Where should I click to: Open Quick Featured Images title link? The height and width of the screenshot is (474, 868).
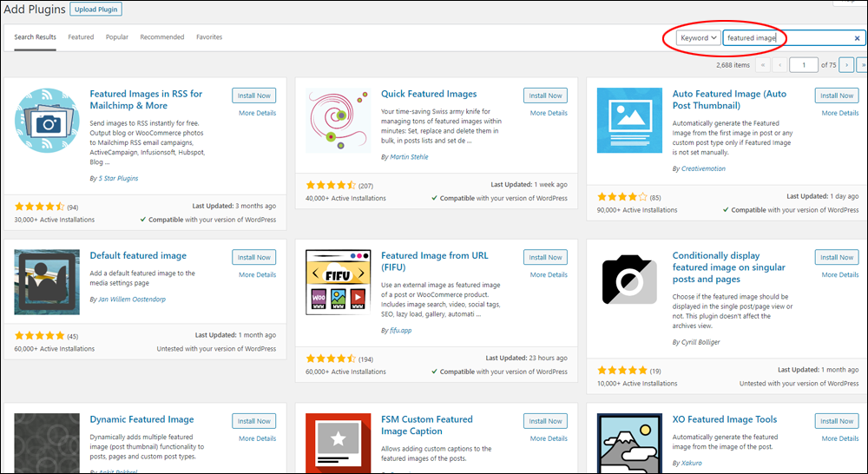[429, 94]
